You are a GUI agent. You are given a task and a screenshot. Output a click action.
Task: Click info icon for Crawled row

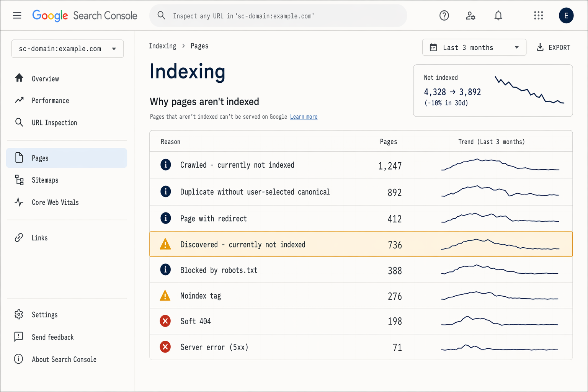coord(165,165)
